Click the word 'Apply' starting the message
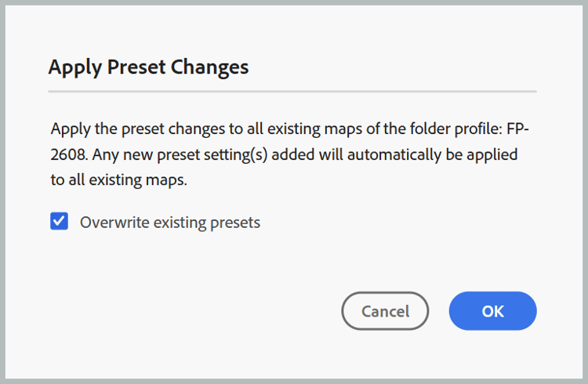The width and height of the screenshot is (588, 384). 71,129
